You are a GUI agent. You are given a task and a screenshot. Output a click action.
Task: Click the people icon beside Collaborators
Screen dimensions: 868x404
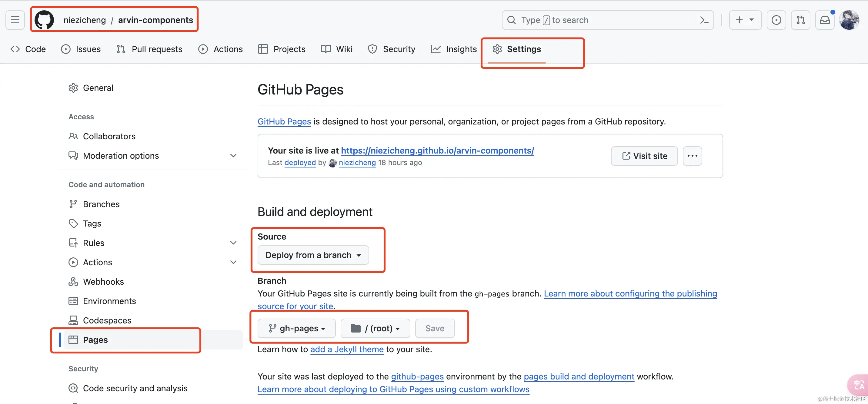[x=73, y=136]
